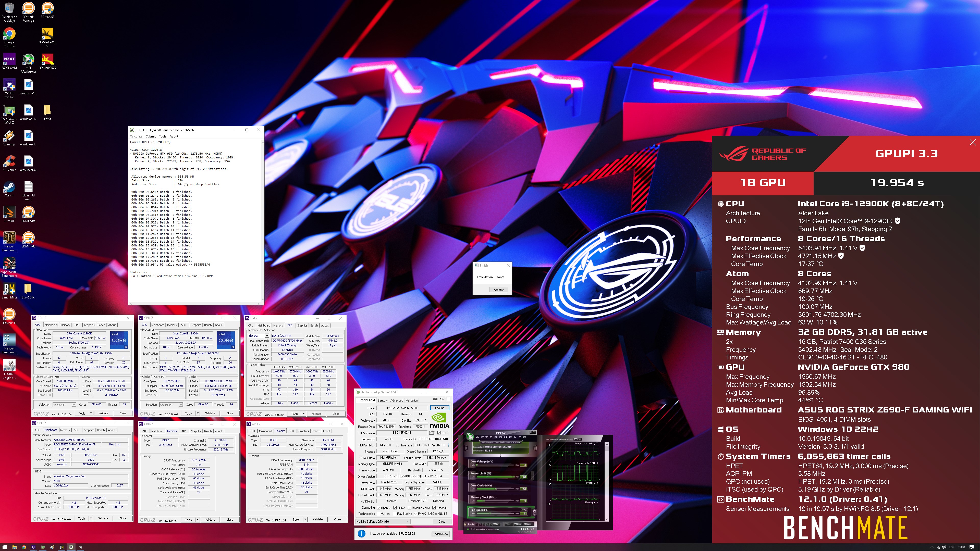Click Update Now for GPU-Z 2.65.1
Image resolution: width=980 pixels, height=551 pixels.
(x=440, y=534)
